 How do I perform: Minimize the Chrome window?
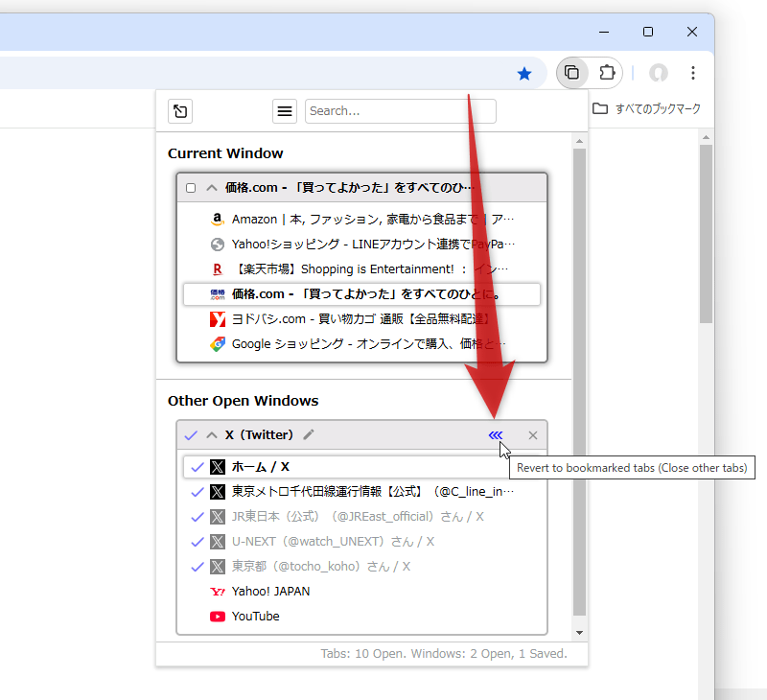[604, 33]
